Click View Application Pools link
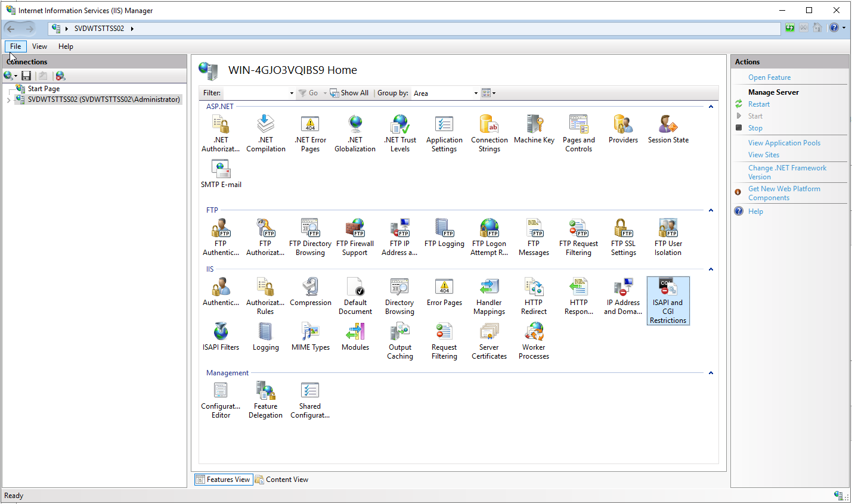Viewport: 852px width, 504px height. [x=784, y=143]
